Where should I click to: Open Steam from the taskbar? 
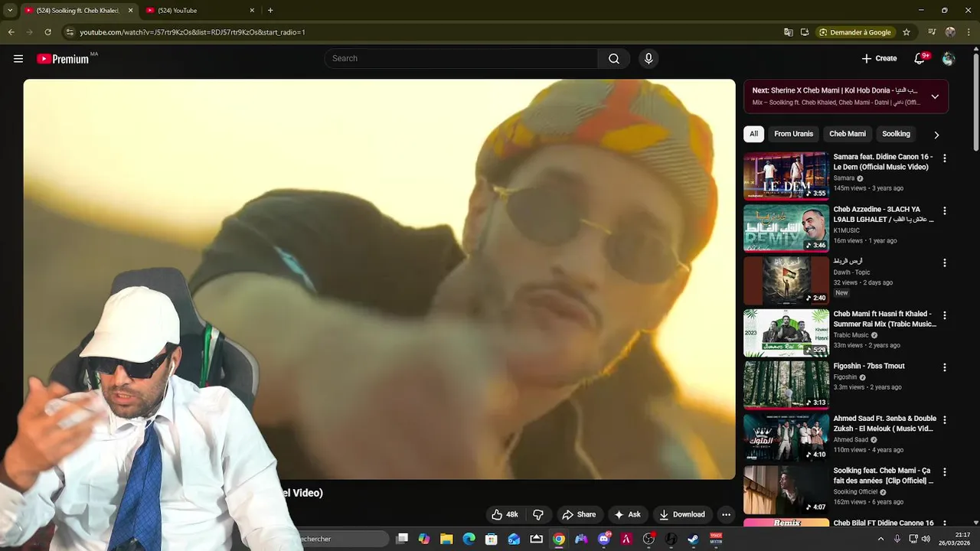[x=693, y=539]
